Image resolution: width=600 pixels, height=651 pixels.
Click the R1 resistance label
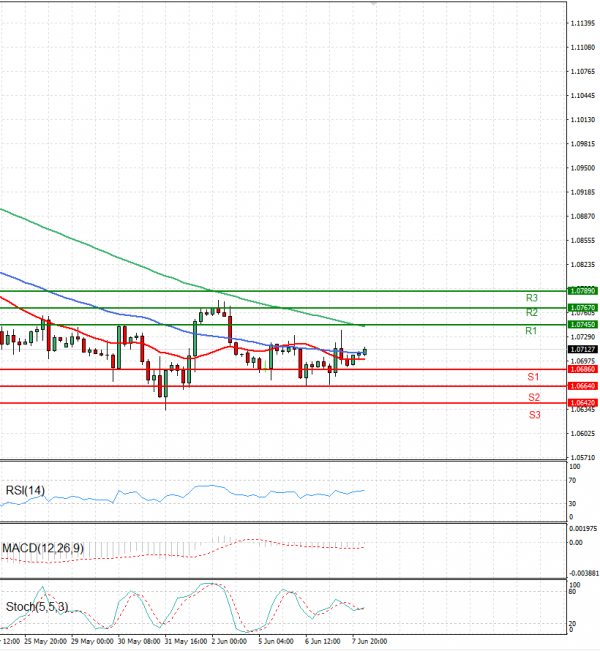tap(531, 331)
